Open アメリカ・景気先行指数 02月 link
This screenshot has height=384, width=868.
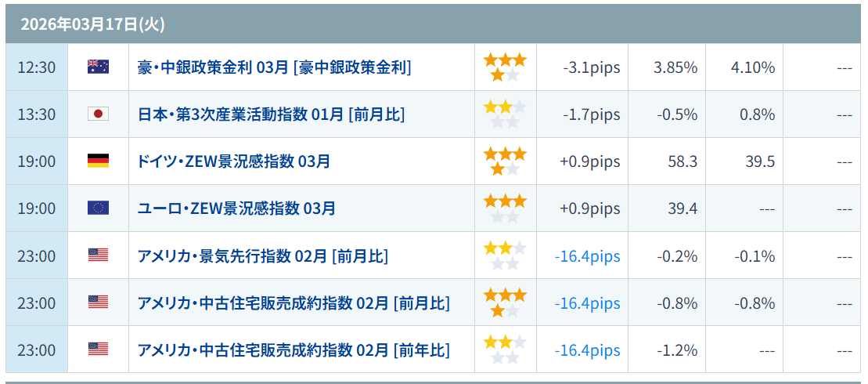pyautogui.click(x=262, y=255)
